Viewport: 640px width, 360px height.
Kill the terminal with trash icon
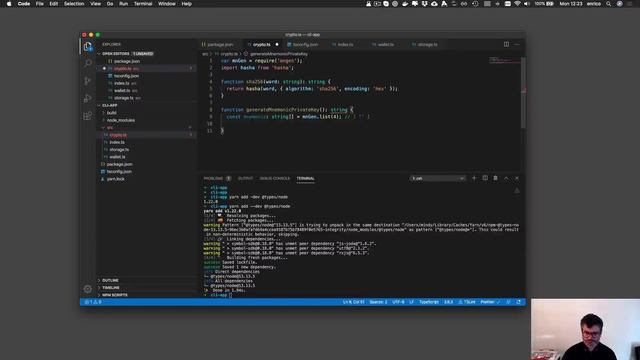(496, 178)
